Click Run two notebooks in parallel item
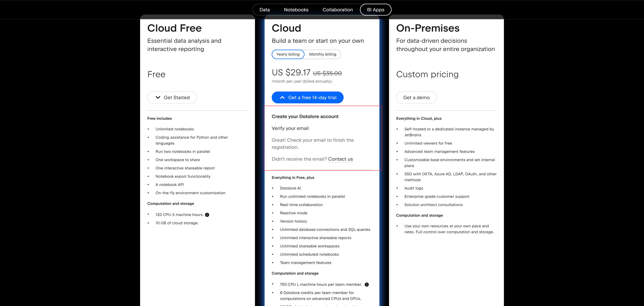The image size is (644, 306). (183, 152)
